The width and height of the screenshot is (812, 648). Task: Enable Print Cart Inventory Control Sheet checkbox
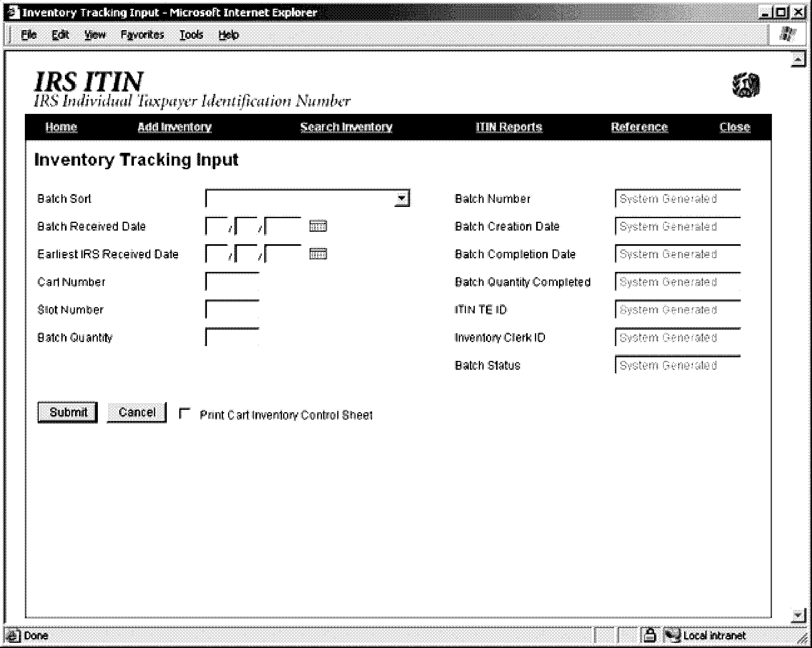(184, 413)
